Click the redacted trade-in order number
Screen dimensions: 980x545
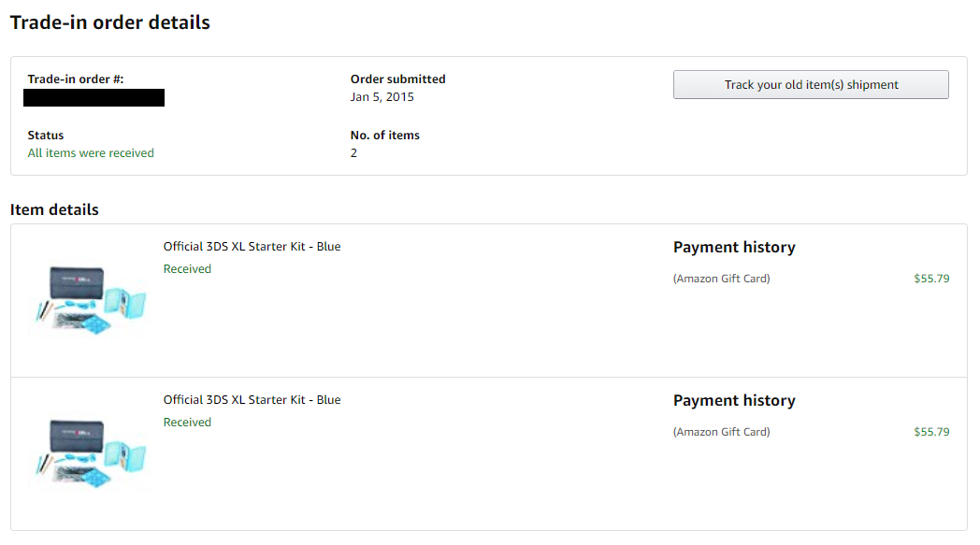94,97
